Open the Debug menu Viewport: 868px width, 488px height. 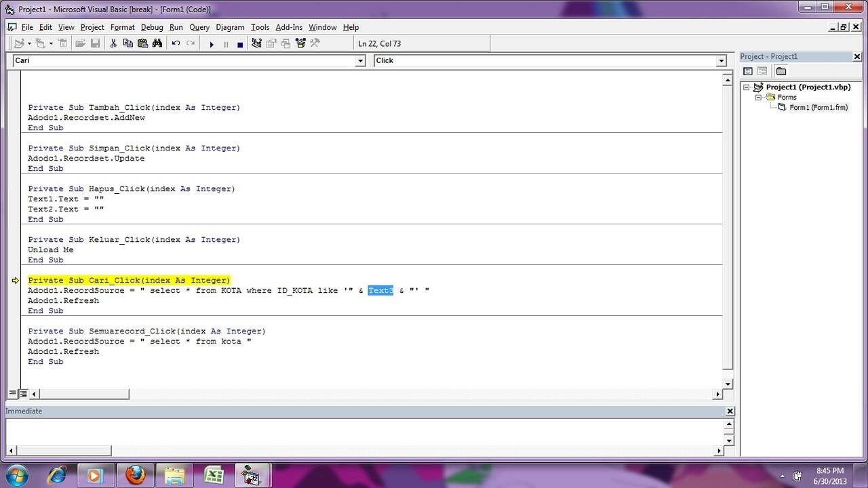(152, 27)
